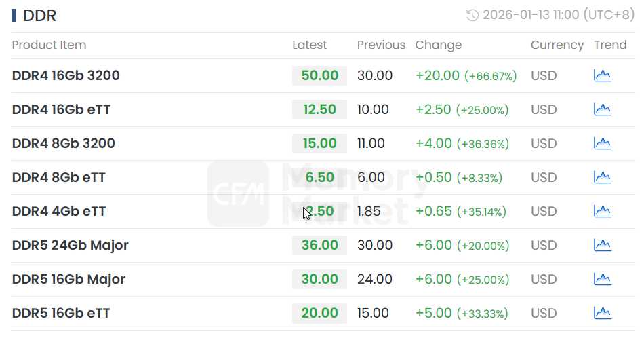This screenshot has height=338, width=644.
Task: Open the DDR4 4Gb eTT product item
Action: pyautogui.click(x=59, y=211)
